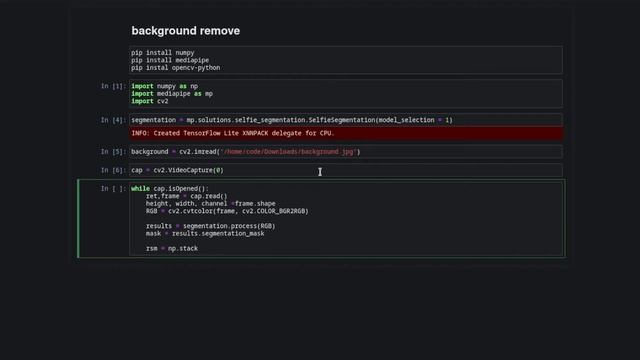
Task: Click the 'mask = results.segmentation_mask' line
Action: tap(205, 233)
